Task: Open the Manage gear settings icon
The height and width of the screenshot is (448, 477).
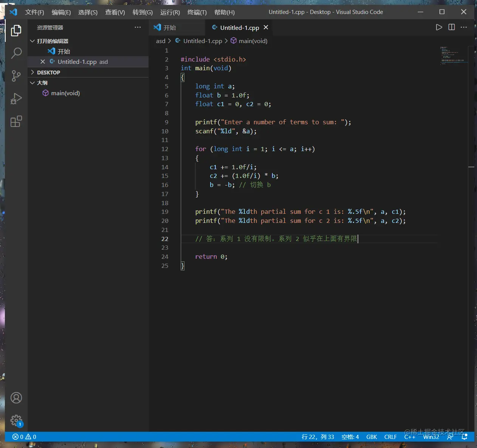Action: click(x=16, y=420)
